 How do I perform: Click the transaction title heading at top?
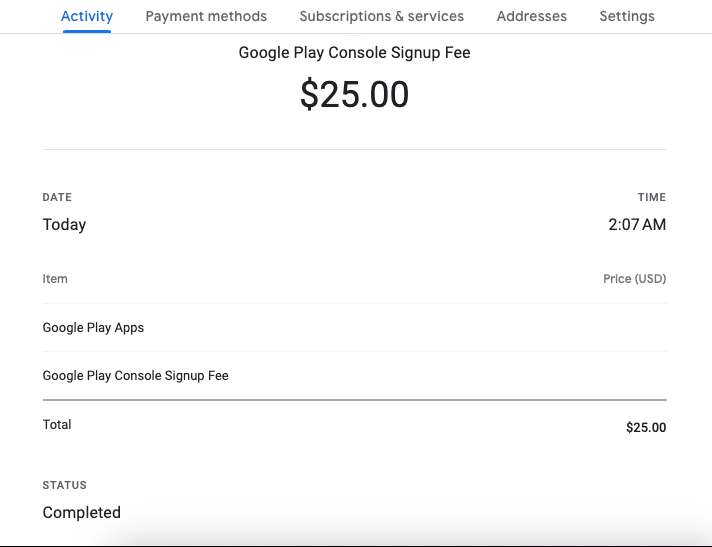(x=354, y=52)
